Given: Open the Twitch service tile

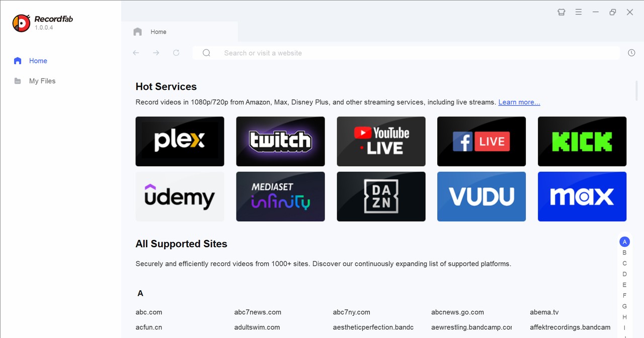Looking at the screenshot, I should (x=280, y=142).
